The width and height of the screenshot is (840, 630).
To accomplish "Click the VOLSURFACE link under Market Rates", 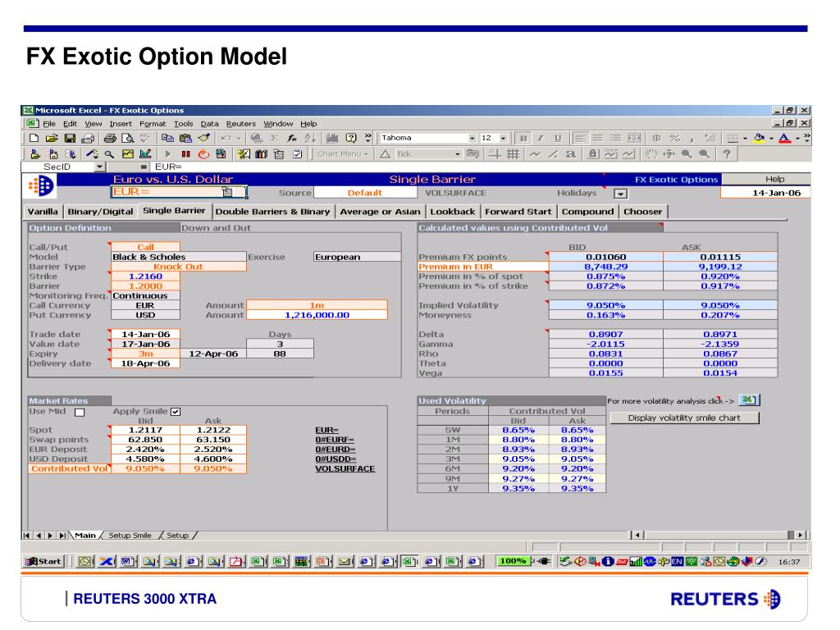I will [x=345, y=468].
